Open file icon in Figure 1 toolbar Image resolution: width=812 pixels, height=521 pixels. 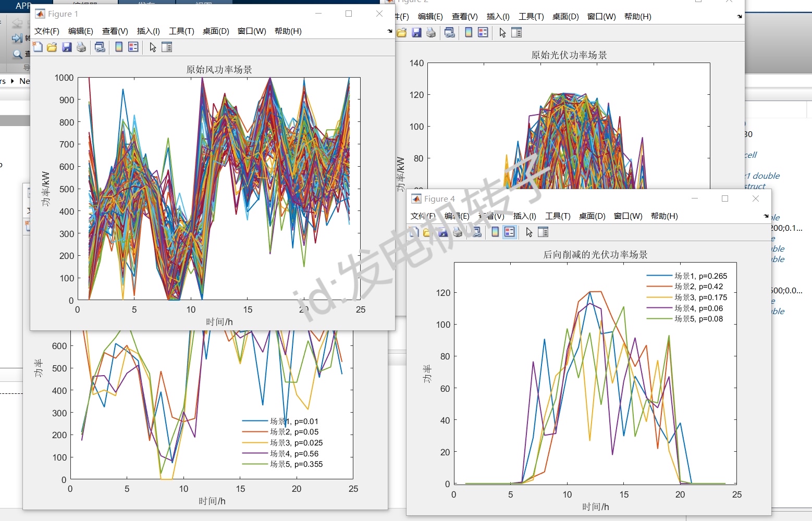point(52,47)
